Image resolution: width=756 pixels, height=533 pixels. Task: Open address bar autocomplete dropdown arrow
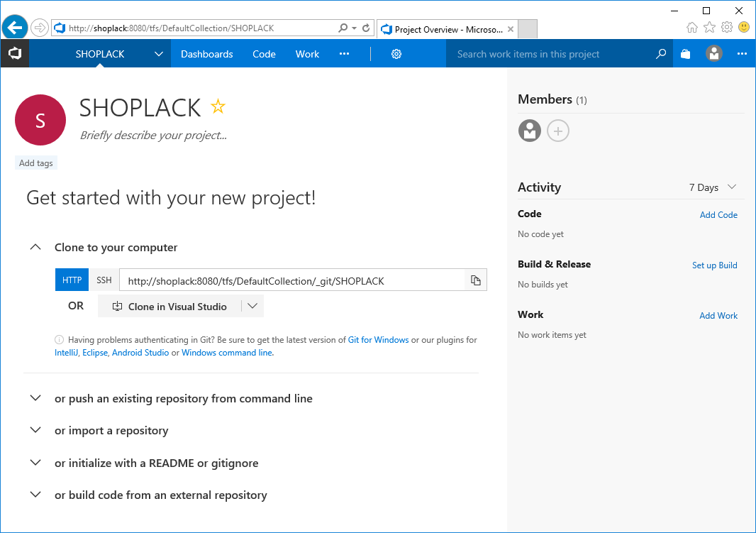tap(355, 28)
